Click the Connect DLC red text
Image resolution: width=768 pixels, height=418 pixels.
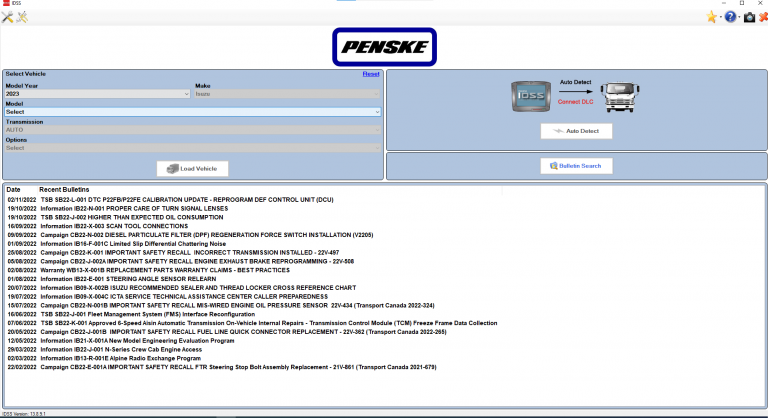point(576,102)
